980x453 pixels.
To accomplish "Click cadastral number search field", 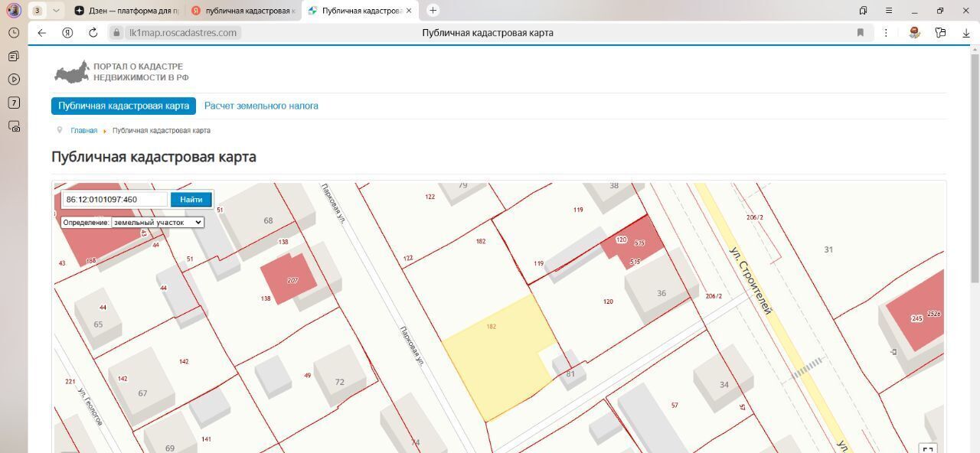I will [115, 200].
